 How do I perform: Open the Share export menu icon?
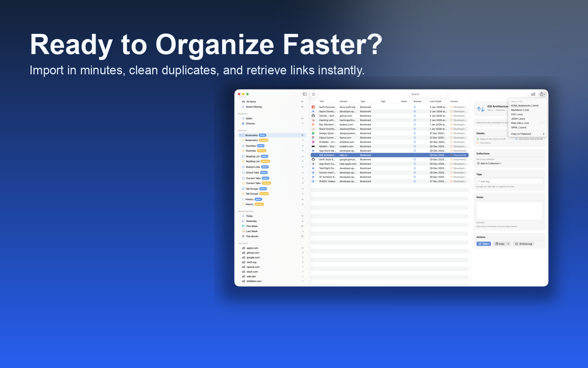542,94
